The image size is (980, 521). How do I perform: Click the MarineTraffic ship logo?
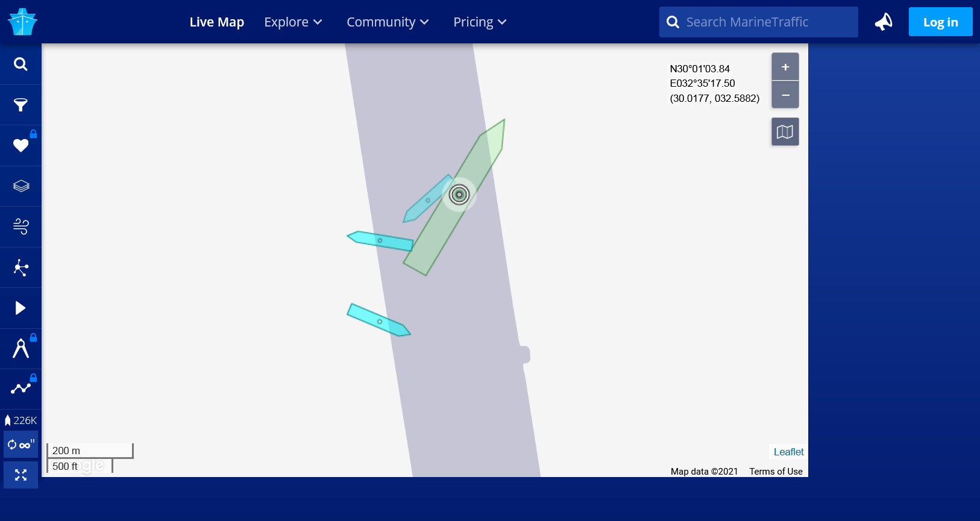click(x=22, y=22)
